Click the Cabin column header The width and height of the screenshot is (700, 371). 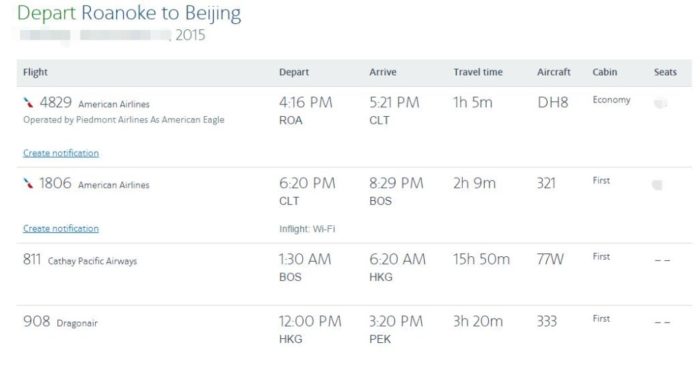click(604, 72)
